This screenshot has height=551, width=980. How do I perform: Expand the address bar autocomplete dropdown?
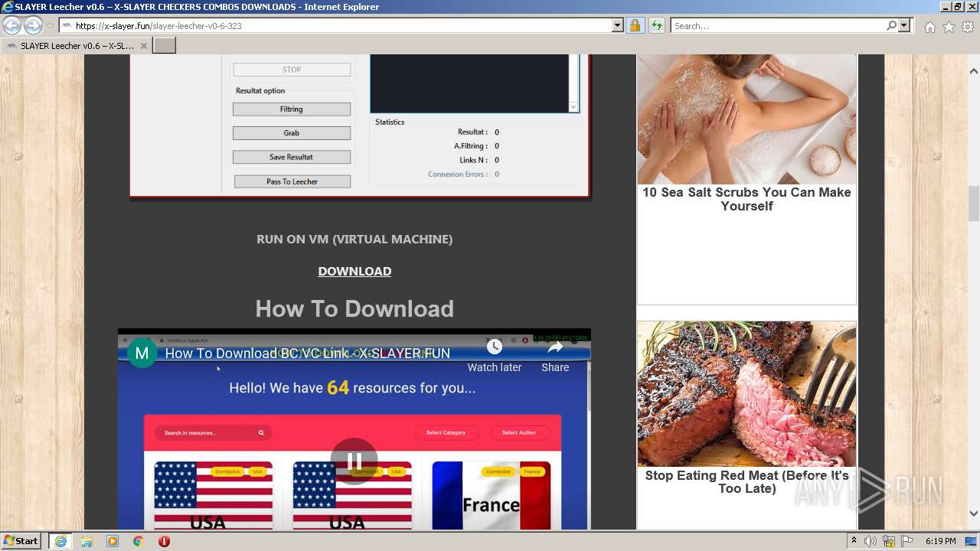coord(618,26)
